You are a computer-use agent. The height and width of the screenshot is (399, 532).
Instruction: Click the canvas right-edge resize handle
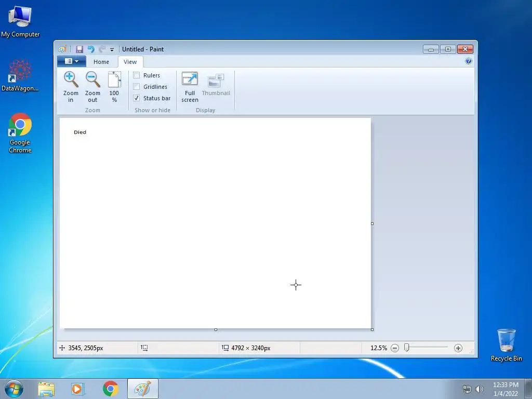[x=372, y=223]
